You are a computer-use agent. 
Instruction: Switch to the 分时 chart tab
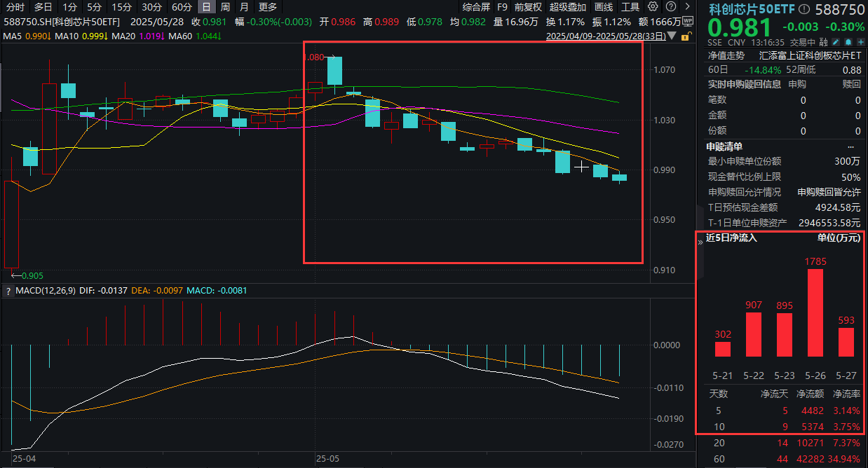pos(15,7)
